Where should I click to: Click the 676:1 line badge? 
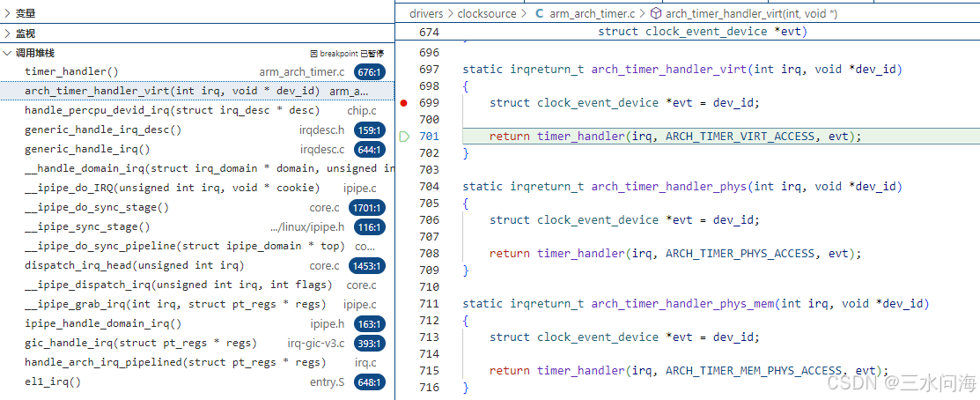point(370,72)
